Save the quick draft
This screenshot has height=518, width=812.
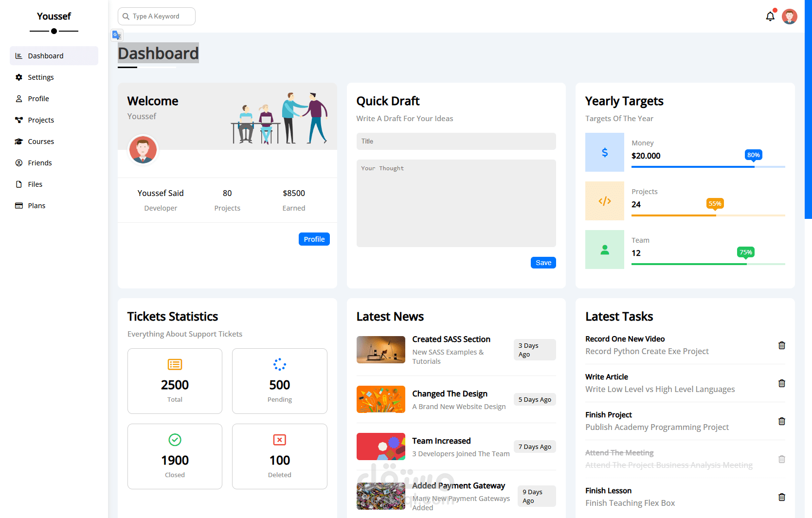(543, 263)
